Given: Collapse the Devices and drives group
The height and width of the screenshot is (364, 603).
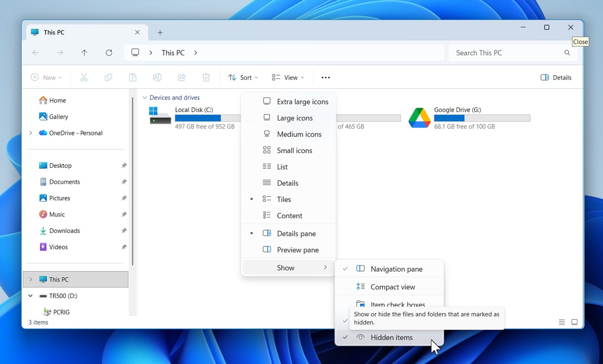Looking at the screenshot, I should click(145, 98).
